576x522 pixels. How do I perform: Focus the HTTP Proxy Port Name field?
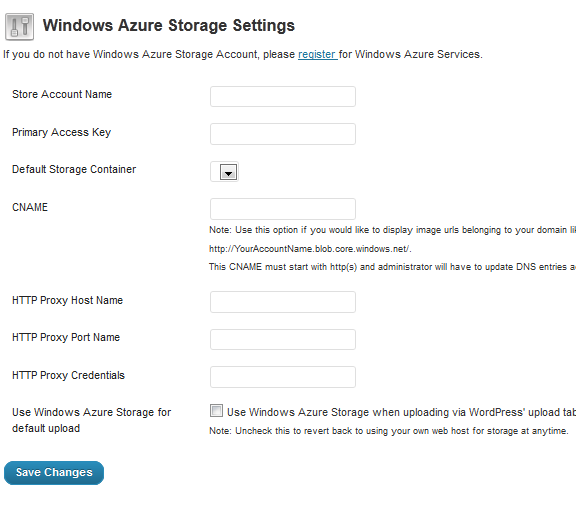[x=282, y=339]
